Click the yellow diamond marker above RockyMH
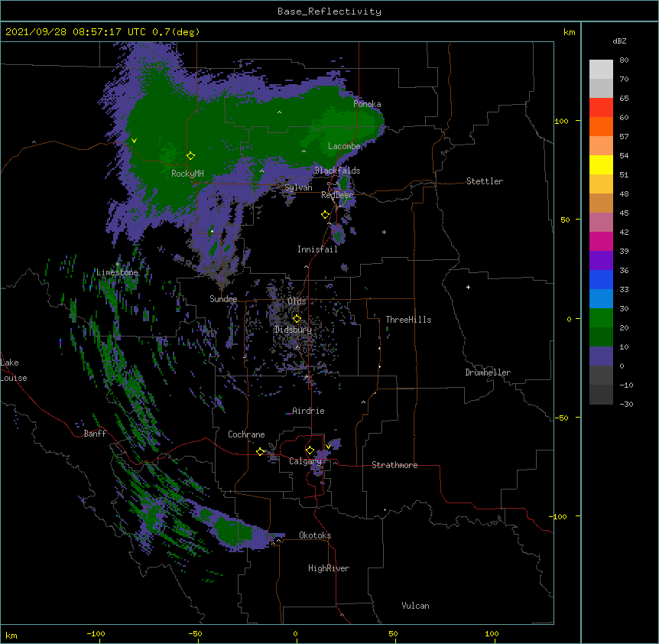Image resolution: width=659 pixels, height=644 pixels. pyautogui.click(x=191, y=156)
